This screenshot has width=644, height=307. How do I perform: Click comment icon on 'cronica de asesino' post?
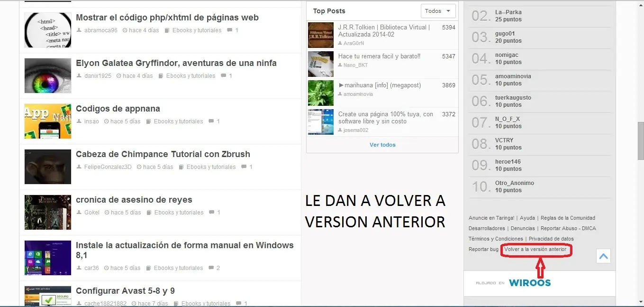click(212, 213)
